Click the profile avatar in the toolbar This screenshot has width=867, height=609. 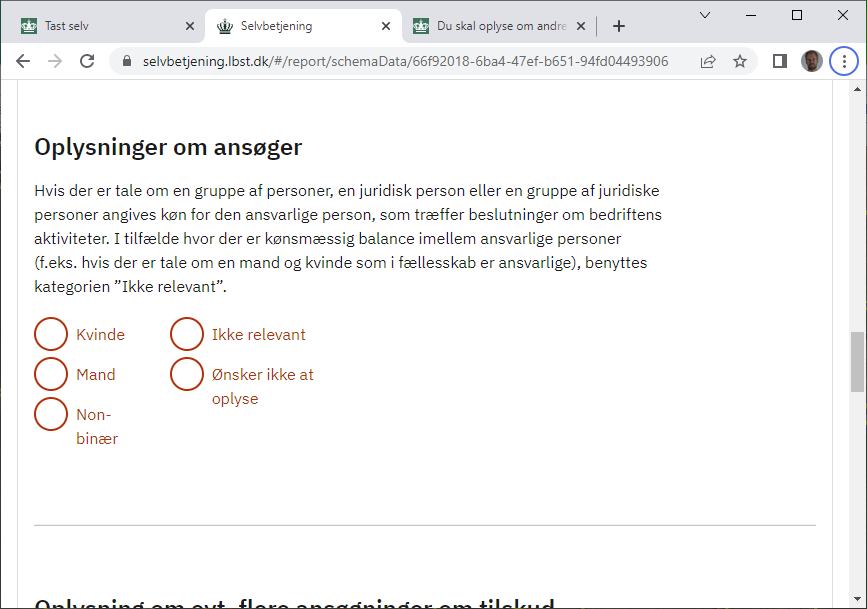click(812, 61)
